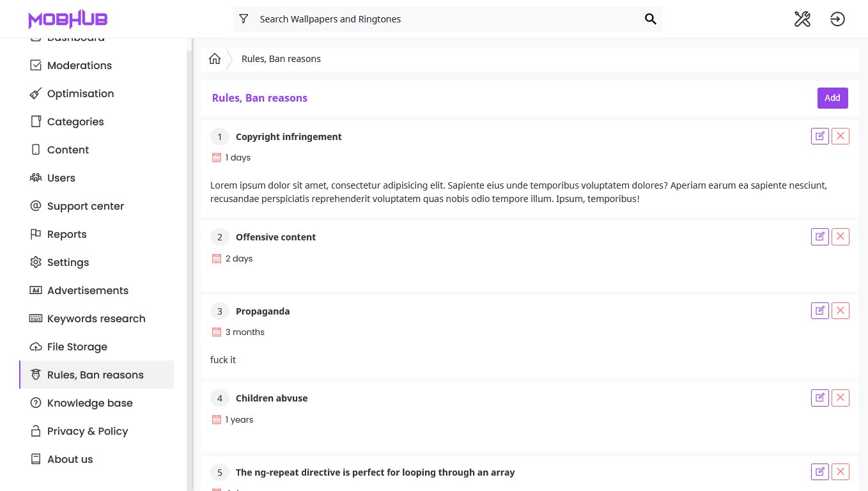This screenshot has height=491, width=868.
Task: Click the sidebar vertical scrollbar
Action: 189,256
